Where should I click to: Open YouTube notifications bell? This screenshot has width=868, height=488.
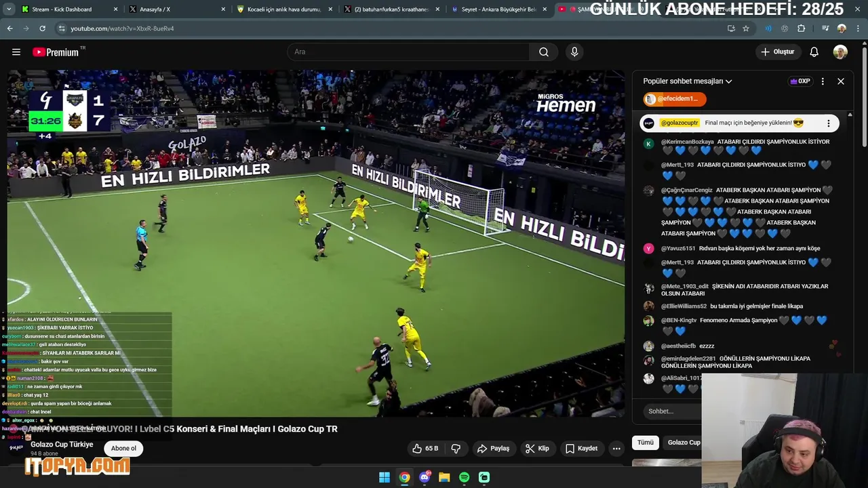814,52
